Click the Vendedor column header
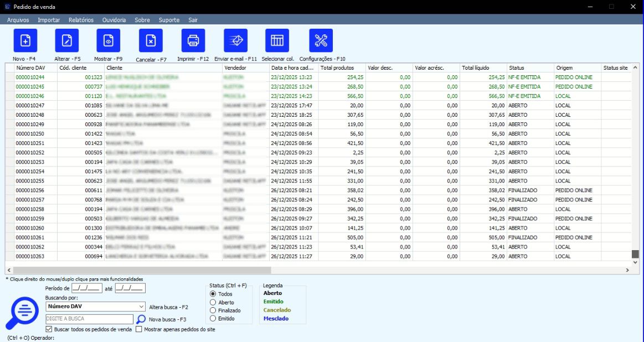Viewport: 644px width, 342px height. tap(235, 68)
